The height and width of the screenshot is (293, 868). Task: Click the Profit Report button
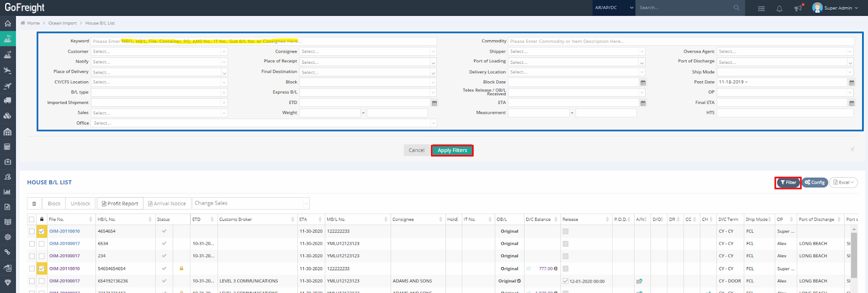(x=120, y=204)
